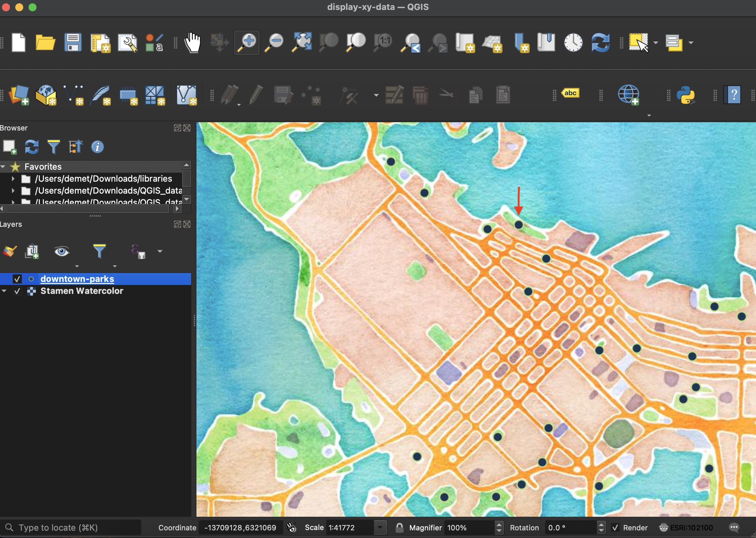
Task: Open Deselect Features dropdown arrow
Action: (x=691, y=43)
